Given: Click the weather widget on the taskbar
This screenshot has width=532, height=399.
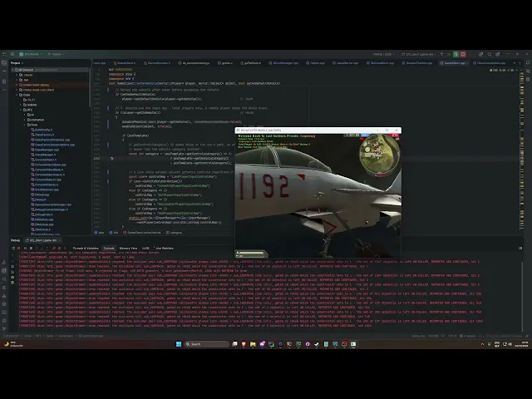Looking at the screenshot, I should (13, 344).
